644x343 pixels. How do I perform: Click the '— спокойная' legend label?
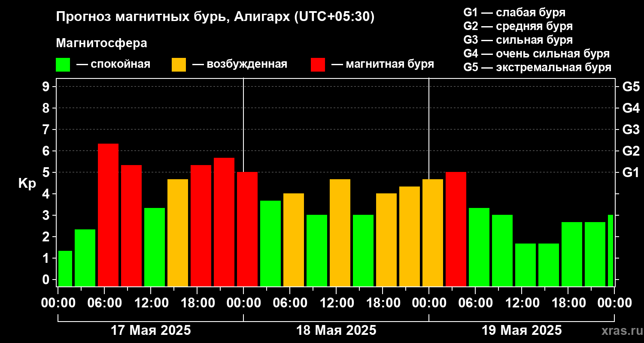coord(113,65)
